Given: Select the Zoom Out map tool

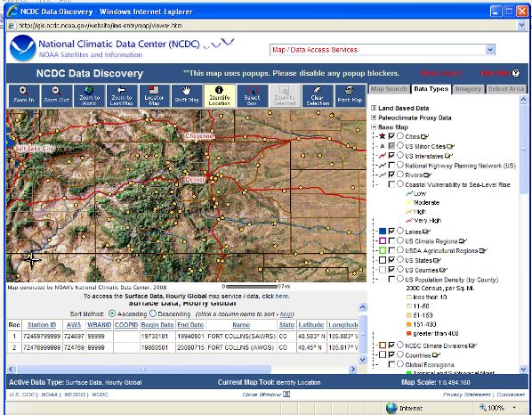Looking at the screenshot, I should [56, 96].
